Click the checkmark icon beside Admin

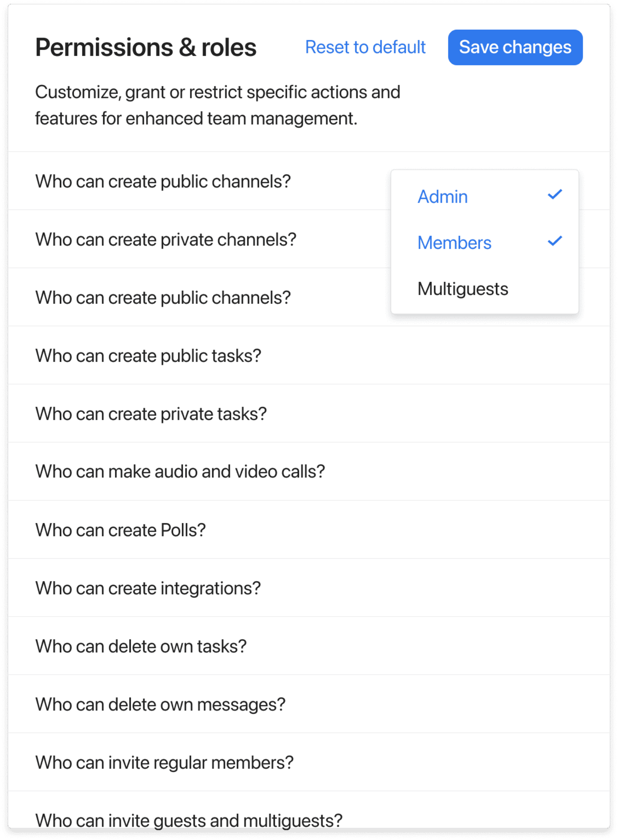555,194
